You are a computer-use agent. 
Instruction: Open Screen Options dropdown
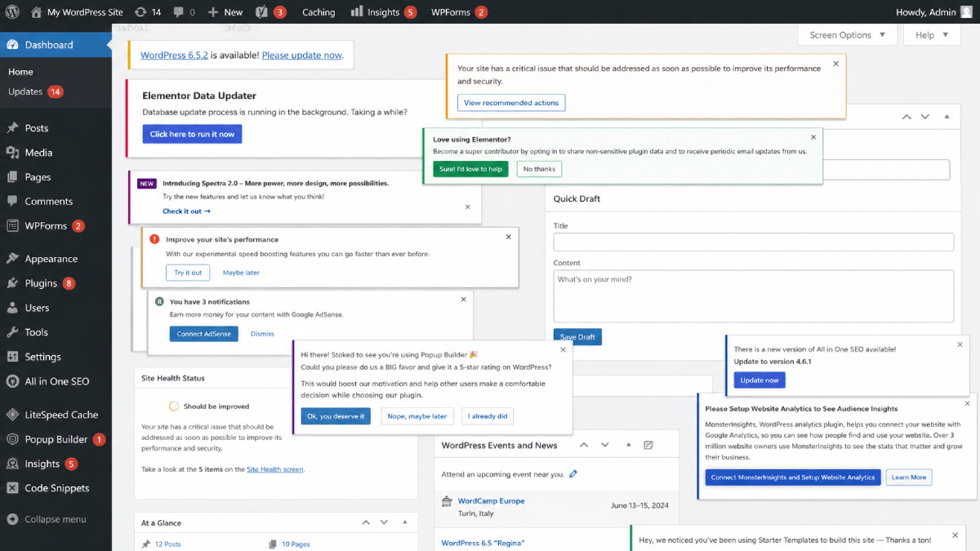coord(848,35)
